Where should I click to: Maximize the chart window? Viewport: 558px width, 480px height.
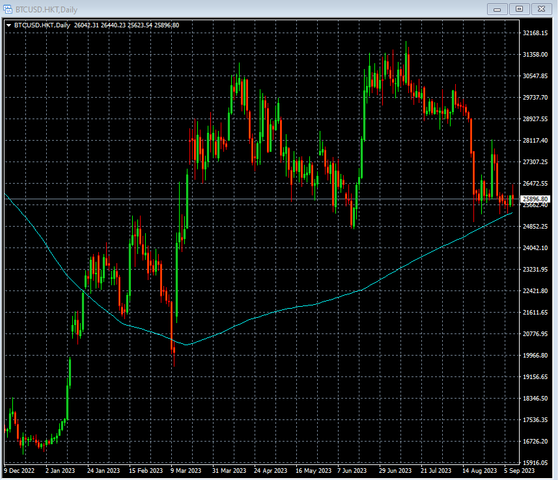click(x=519, y=9)
